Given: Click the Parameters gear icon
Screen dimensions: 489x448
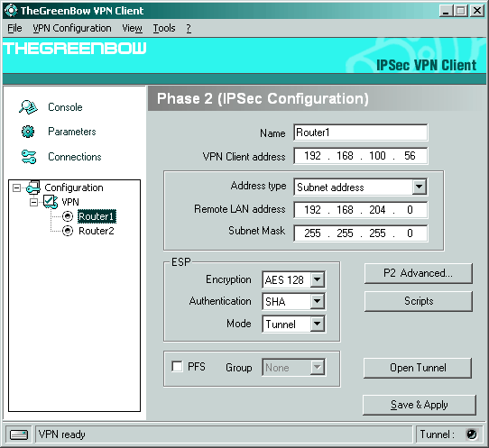Looking at the screenshot, I should [x=28, y=132].
